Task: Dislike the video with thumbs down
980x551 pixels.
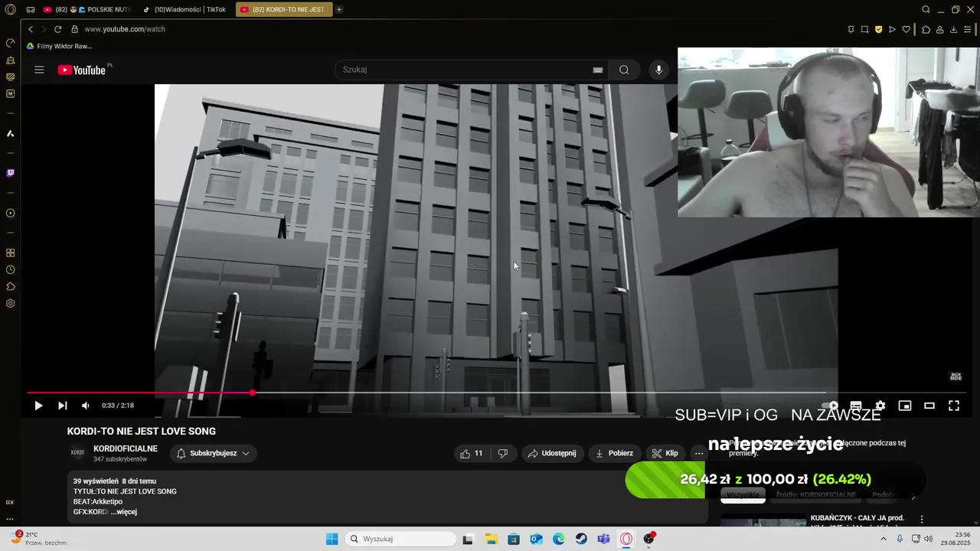Action: coord(503,453)
